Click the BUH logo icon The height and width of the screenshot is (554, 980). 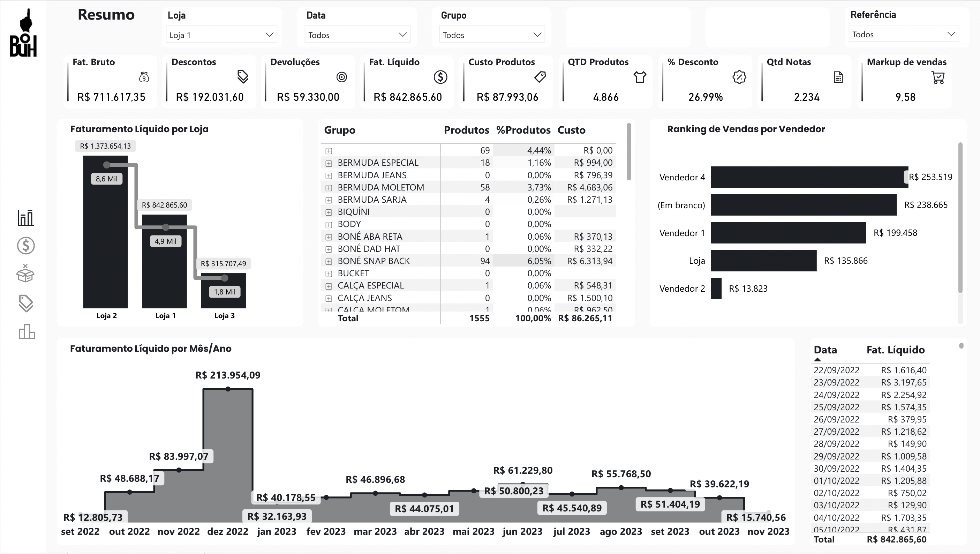23,33
